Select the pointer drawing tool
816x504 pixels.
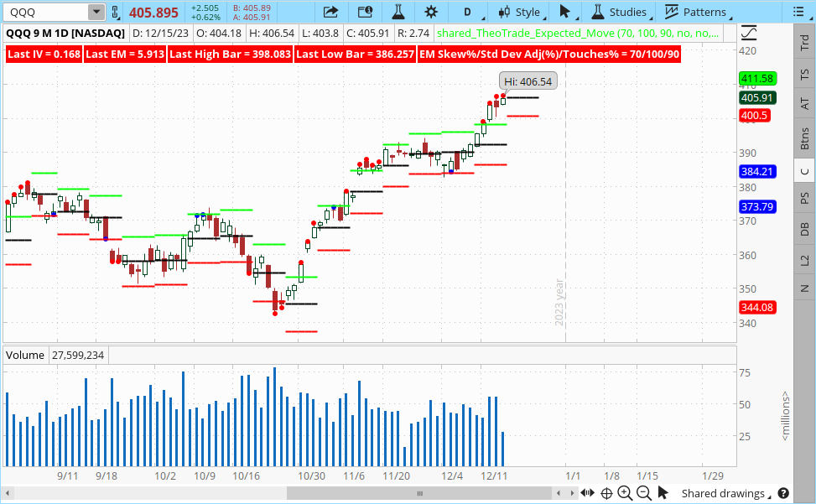(565, 12)
